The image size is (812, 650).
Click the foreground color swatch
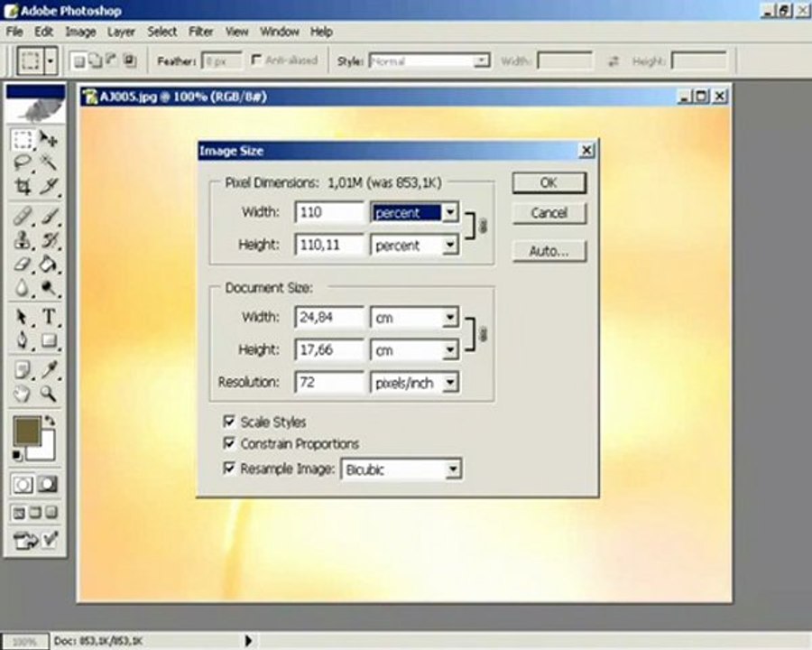click(x=26, y=431)
